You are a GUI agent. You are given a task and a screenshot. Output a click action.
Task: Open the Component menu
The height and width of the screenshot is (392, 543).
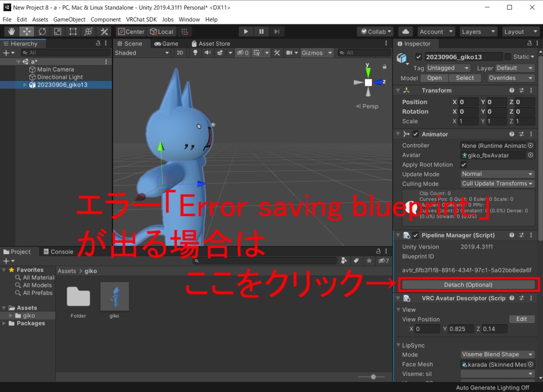click(x=106, y=20)
